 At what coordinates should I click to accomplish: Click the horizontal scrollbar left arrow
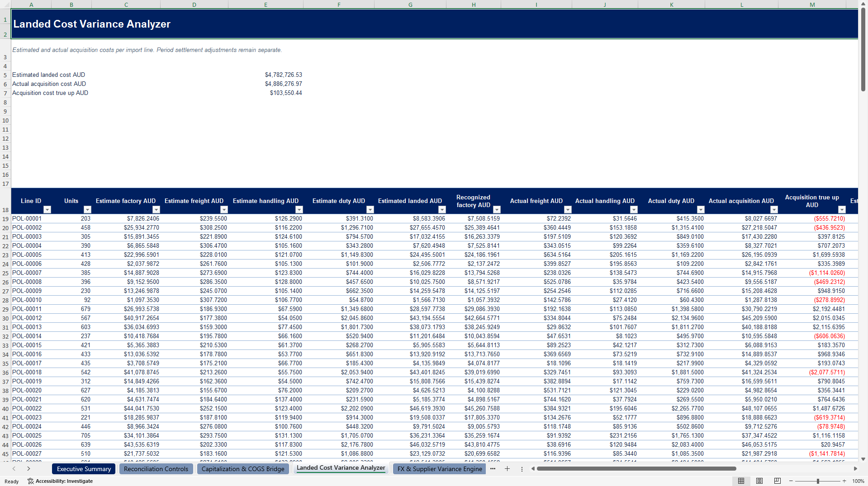pos(533,469)
